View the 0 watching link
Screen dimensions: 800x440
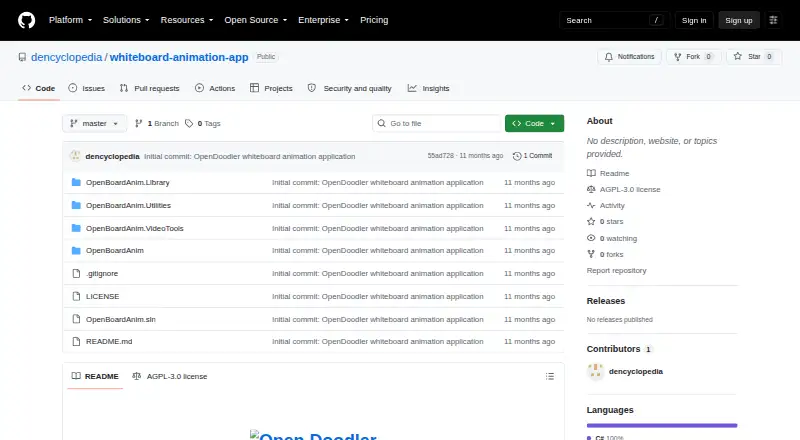tap(612, 238)
